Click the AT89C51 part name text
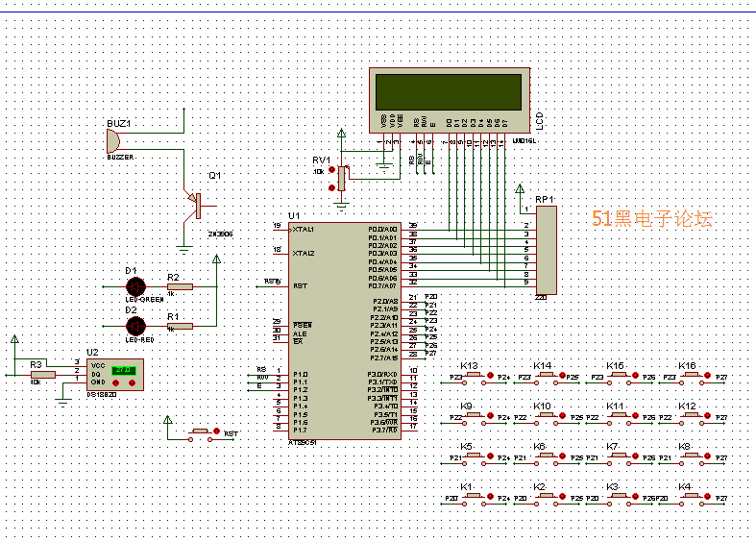This screenshot has height=542, width=756. (303, 443)
